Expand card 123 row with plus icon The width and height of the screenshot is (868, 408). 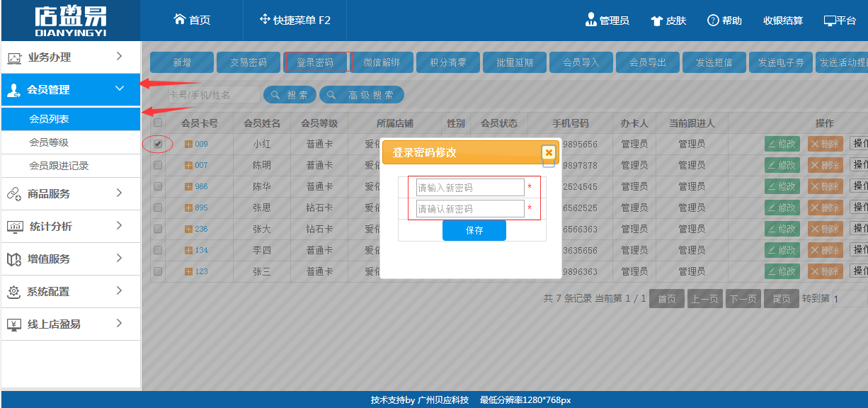pyautogui.click(x=188, y=271)
